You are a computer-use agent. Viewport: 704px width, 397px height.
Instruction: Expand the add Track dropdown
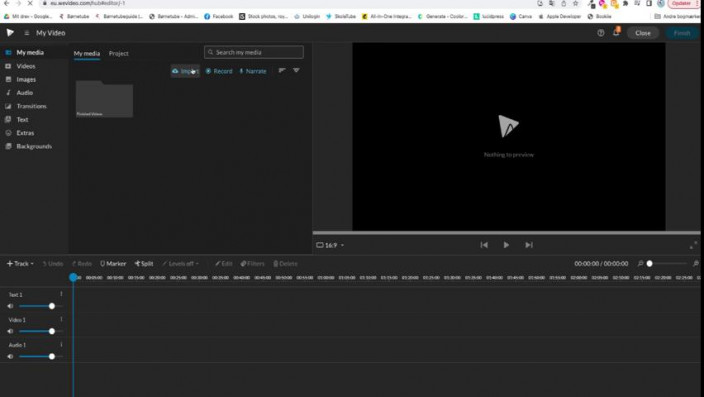tap(20, 264)
